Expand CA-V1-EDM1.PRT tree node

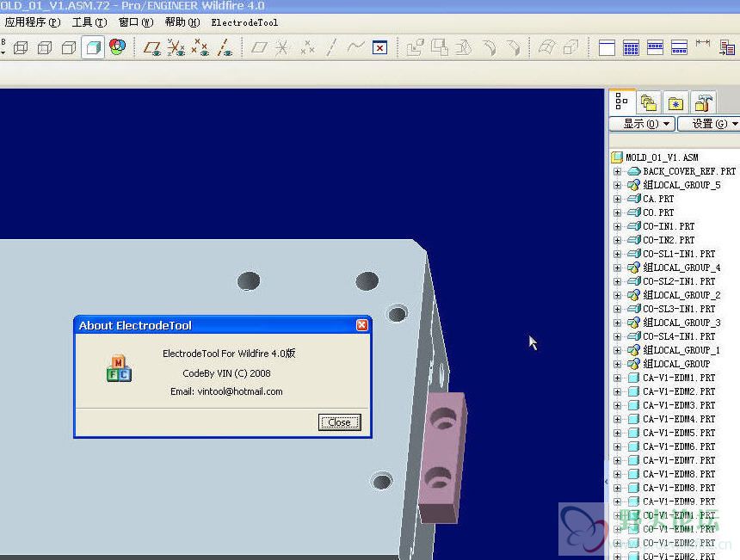tap(617, 378)
